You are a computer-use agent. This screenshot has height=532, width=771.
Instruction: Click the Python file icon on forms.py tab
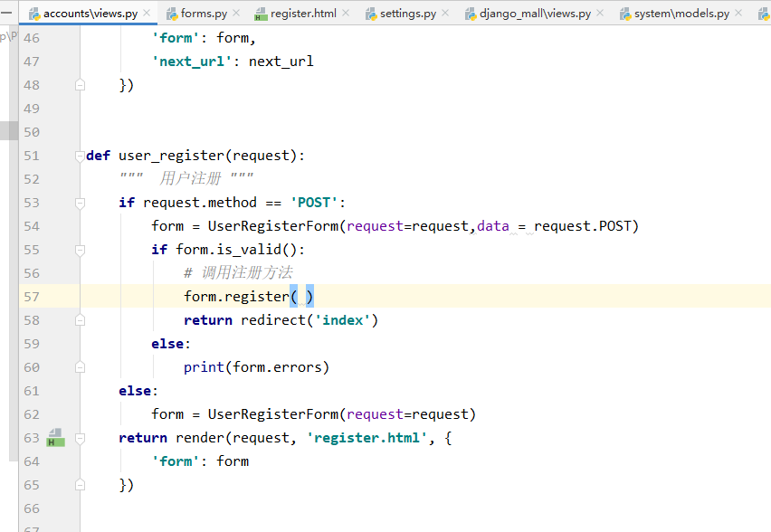click(172, 14)
